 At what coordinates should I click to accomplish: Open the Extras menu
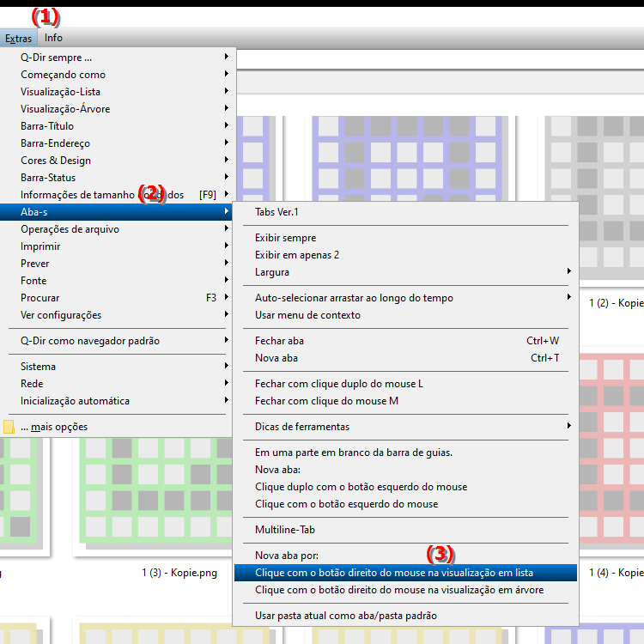(x=18, y=38)
